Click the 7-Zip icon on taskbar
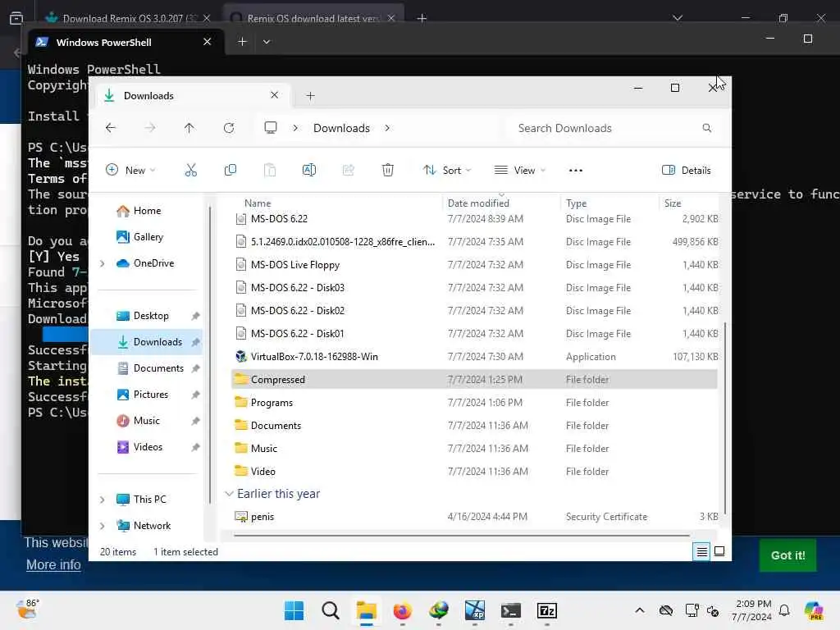The image size is (840, 630). 547,610
